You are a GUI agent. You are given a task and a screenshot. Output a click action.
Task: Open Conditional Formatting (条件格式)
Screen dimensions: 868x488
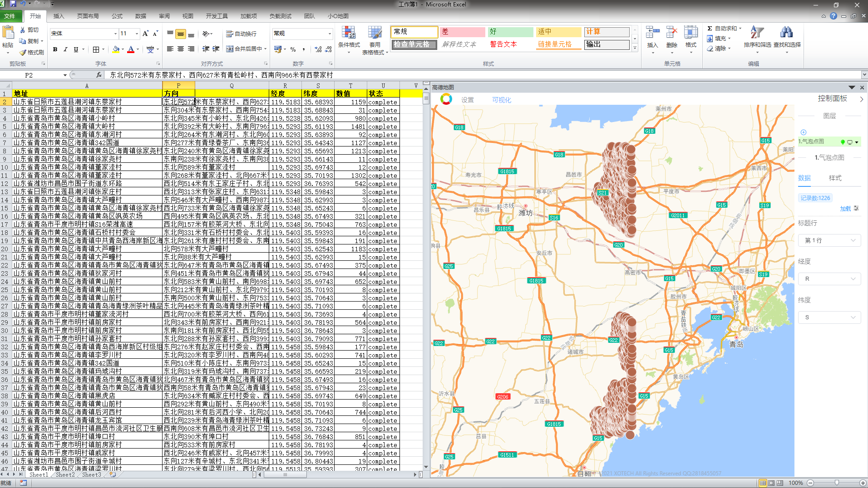pos(349,40)
